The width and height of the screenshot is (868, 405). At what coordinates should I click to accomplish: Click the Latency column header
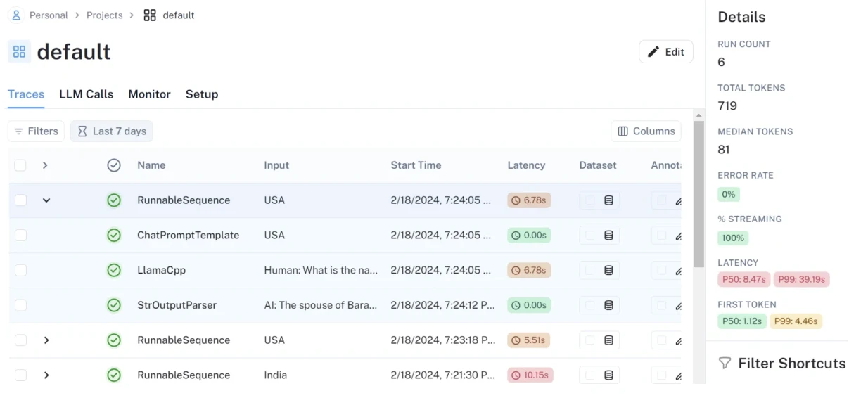(x=526, y=165)
